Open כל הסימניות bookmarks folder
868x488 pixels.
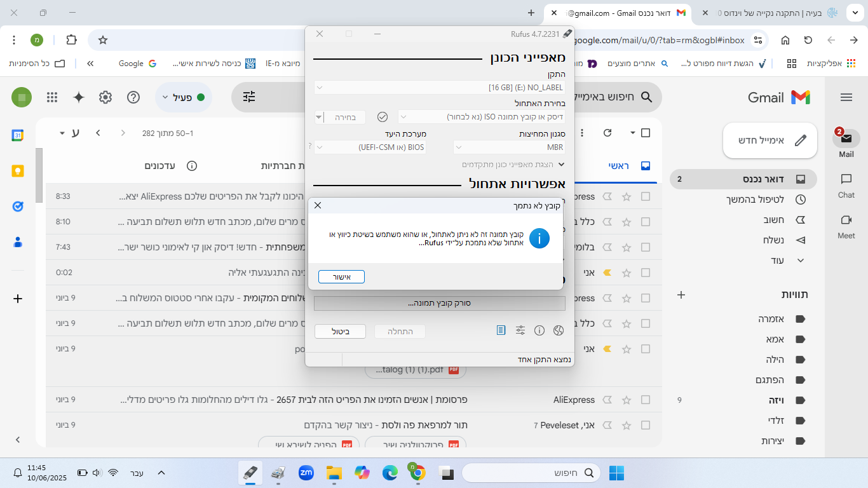click(x=37, y=64)
